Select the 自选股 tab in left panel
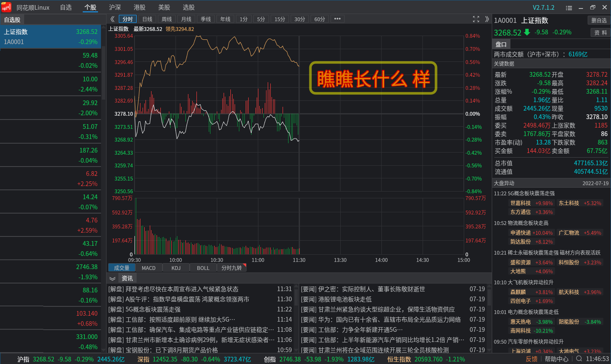The width and height of the screenshot is (611, 364). [12, 19]
